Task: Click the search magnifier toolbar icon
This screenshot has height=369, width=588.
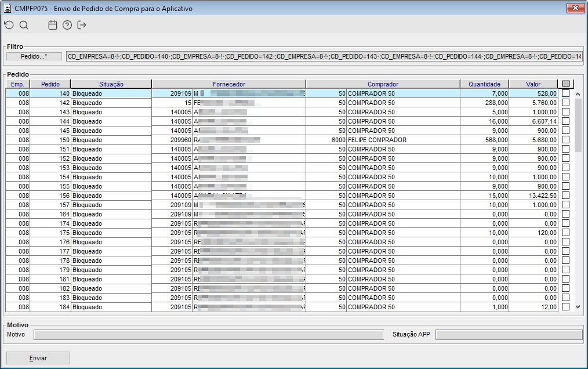Action: pyautogui.click(x=24, y=25)
